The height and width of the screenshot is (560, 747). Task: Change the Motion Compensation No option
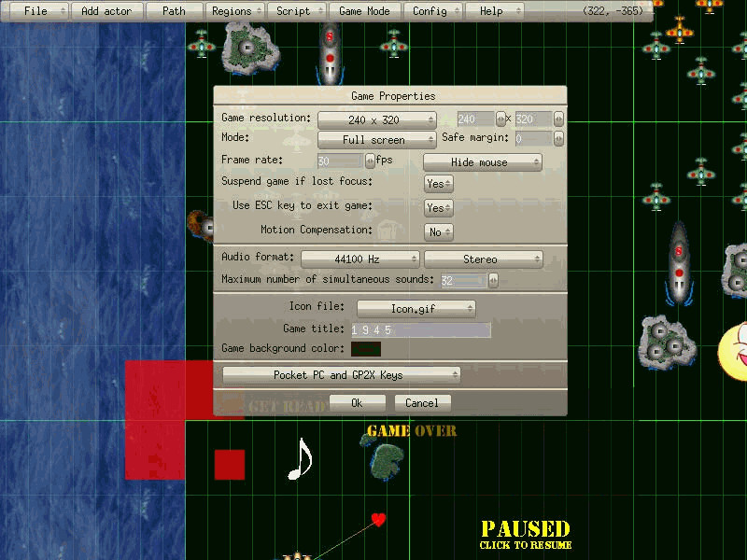438,232
